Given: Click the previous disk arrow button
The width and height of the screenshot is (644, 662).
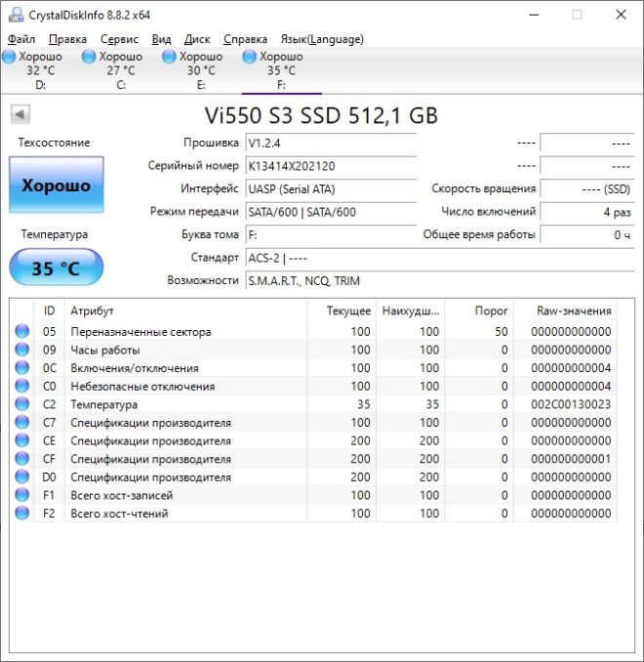Looking at the screenshot, I should point(20,114).
